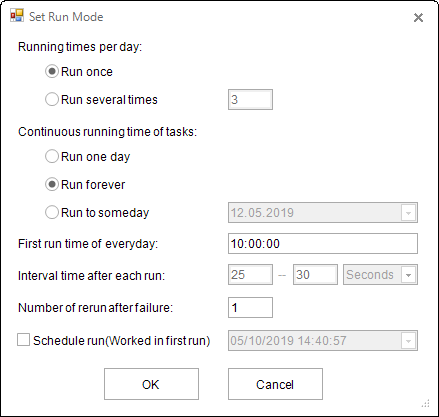Open the 12.05.2019 date picker dropdown
Image resolution: width=439 pixels, height=417 pixels.
(408, 213)
